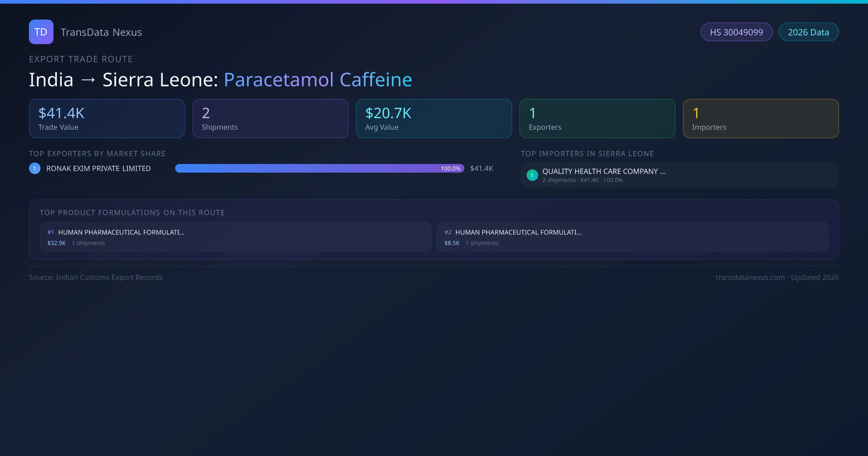Open the $41.4K Trade Value card

pos(107,119)
